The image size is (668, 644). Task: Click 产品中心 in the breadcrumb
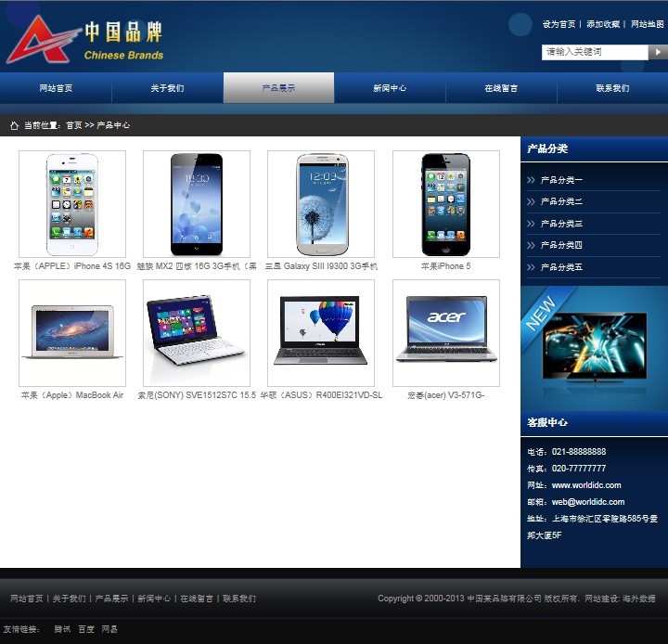click(113, 125)
